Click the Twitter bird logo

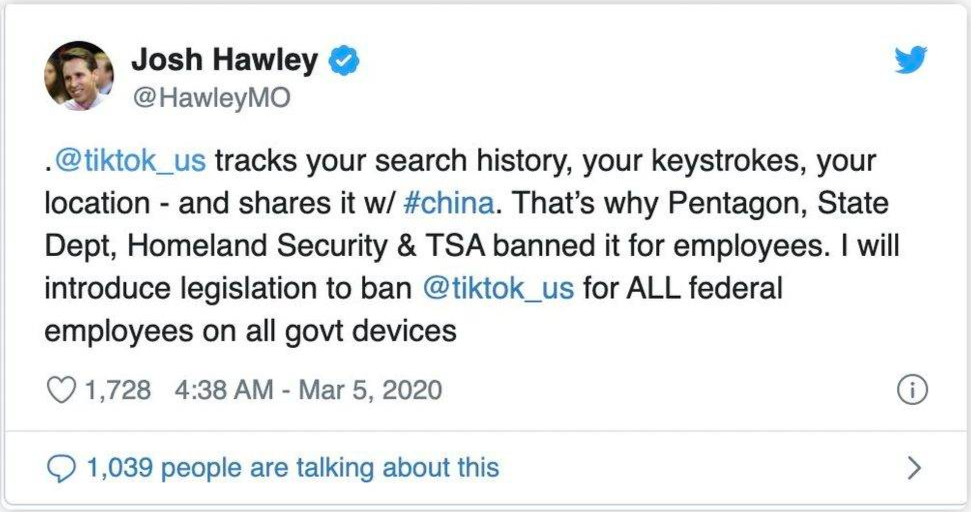tap(910, 60)
